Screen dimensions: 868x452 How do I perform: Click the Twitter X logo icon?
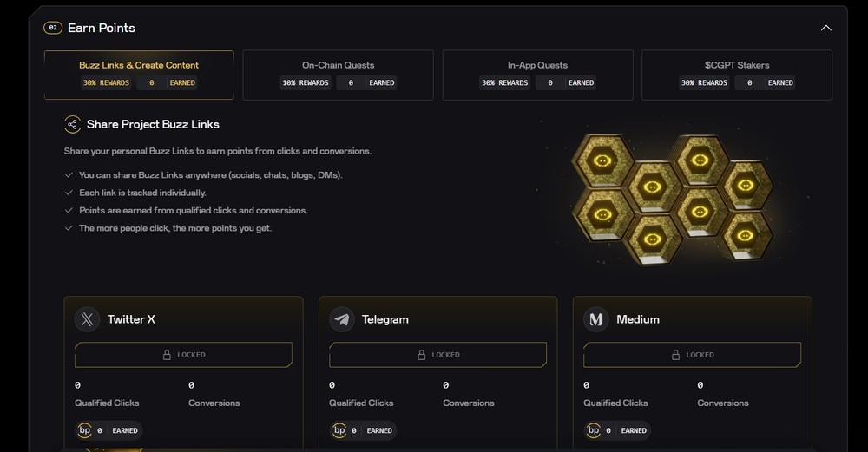coord(87,319)
